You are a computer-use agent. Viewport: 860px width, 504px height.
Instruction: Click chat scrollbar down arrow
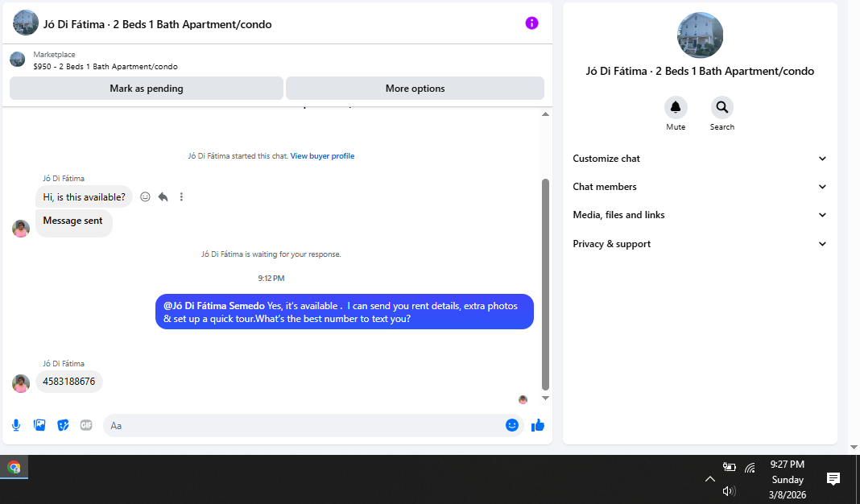click(x=545, y=399)
